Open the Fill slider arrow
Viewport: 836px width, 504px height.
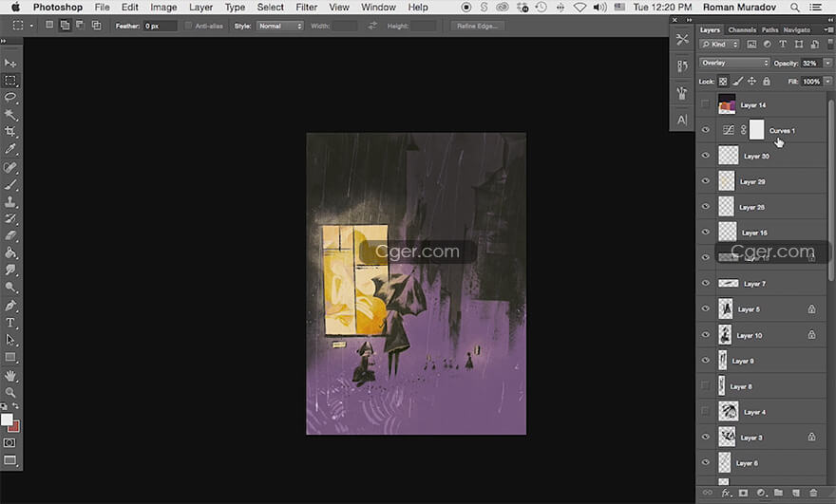click(x=828, y=82)
